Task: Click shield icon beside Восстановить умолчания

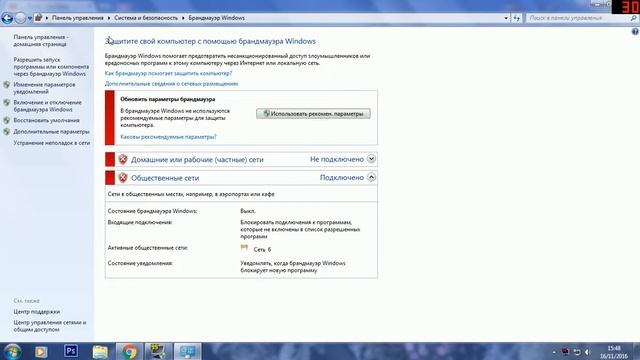Action: [x=7, y=120]
